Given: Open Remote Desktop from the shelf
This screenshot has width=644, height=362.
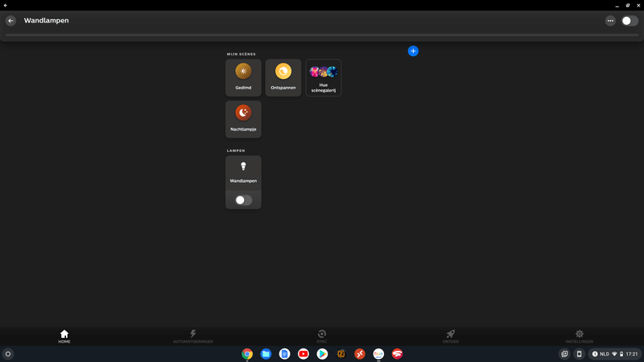Looking at the screenshot, I should pyautogui.click(x=360, y=354).
